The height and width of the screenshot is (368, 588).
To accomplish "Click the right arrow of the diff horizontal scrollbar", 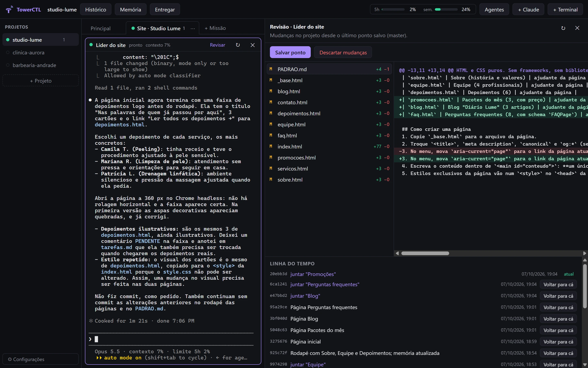I will (585, 253).
